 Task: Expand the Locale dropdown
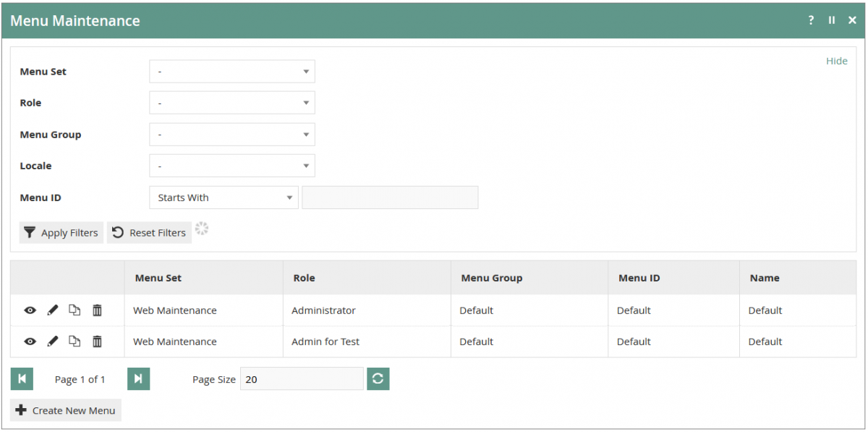[x=231, y=165]
